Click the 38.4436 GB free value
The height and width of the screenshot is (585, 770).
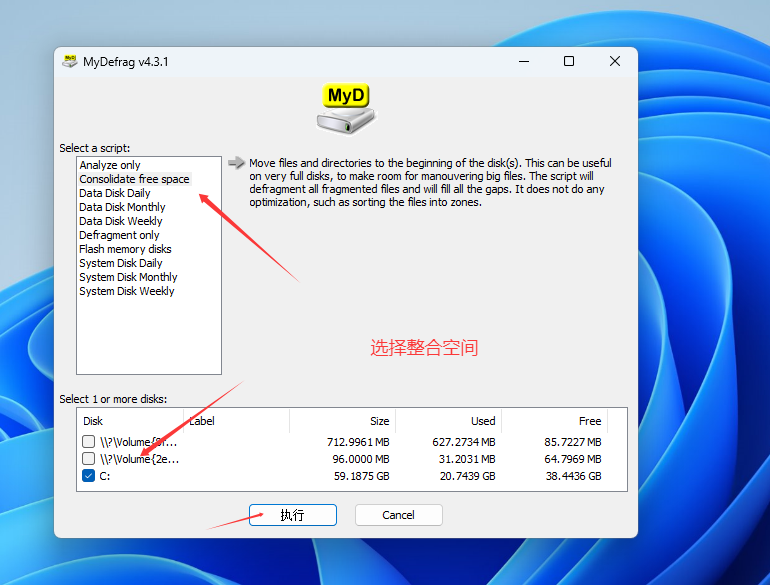[574, 476]
